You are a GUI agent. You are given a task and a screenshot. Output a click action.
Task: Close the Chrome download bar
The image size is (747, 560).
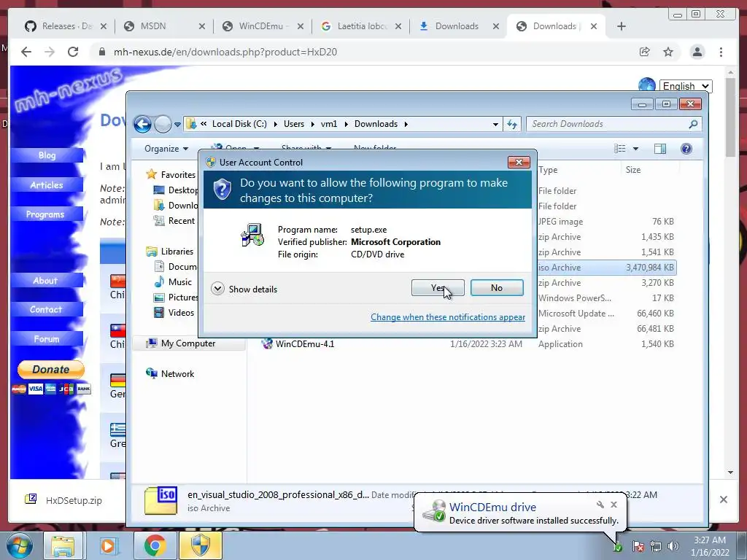[724, 499]
